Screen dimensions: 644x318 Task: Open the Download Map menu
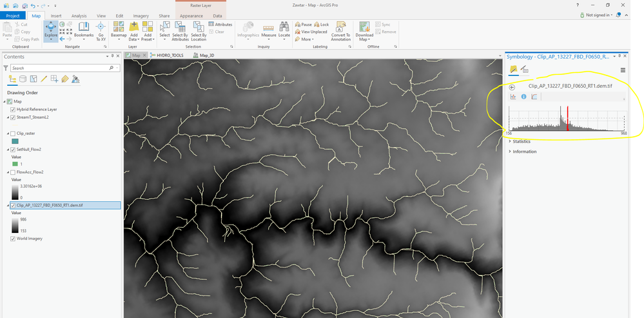364,31
